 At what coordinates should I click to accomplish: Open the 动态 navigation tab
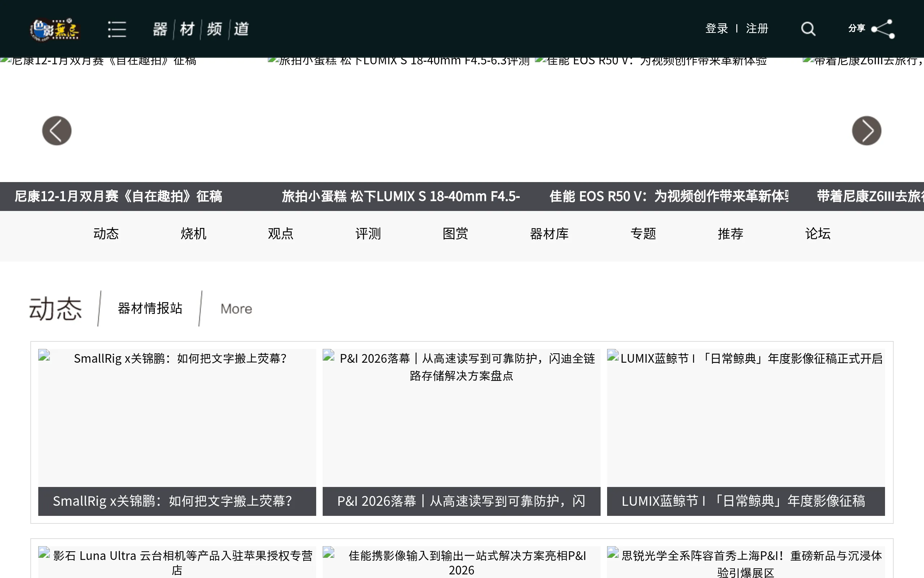106,234
